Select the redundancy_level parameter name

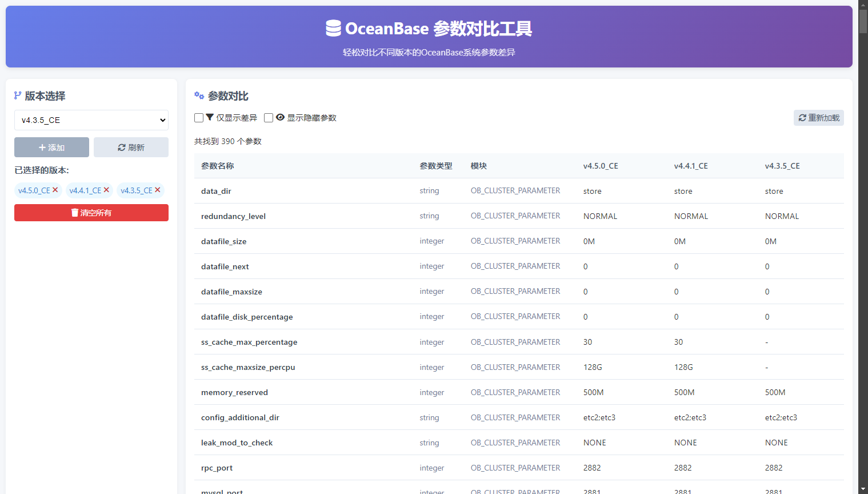pyautogui.click(x=233, y=216)
